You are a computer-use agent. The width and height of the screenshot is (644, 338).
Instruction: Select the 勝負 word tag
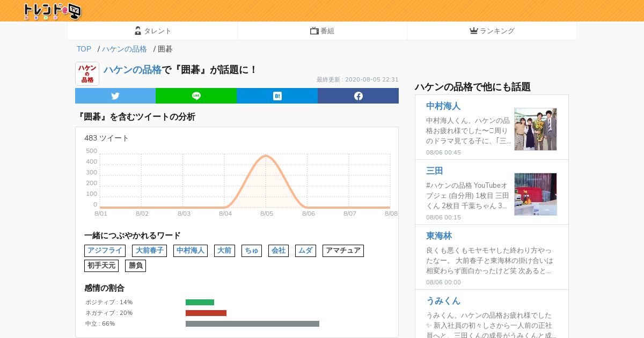tap(135, 266)
